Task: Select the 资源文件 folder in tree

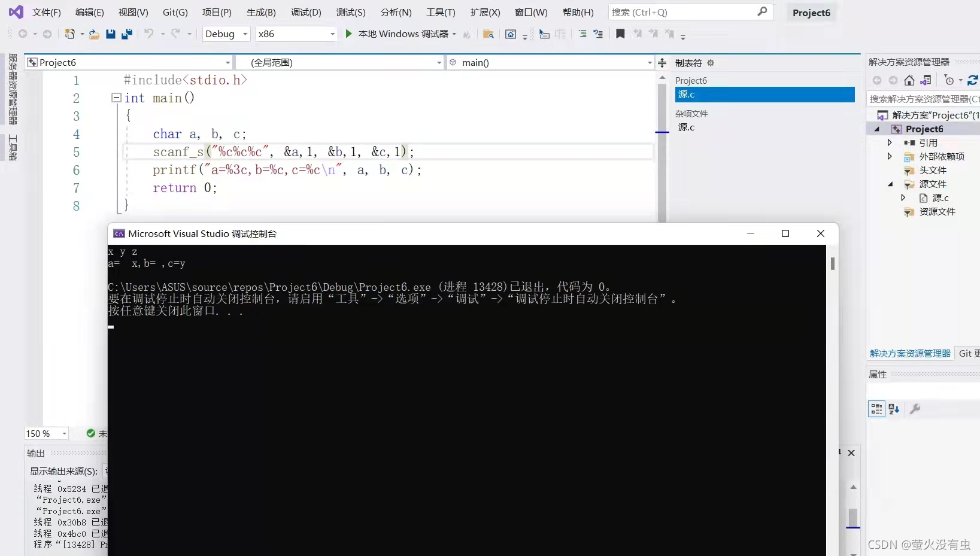Action: pos(937,212)
